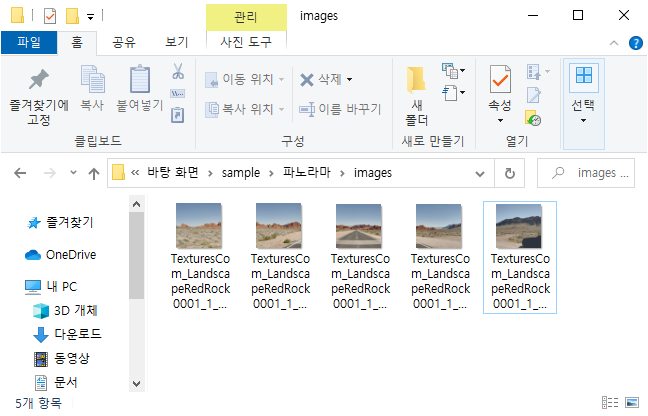
Task: Open 문서 folder in sidebar
Action: [x=56, y=383]
